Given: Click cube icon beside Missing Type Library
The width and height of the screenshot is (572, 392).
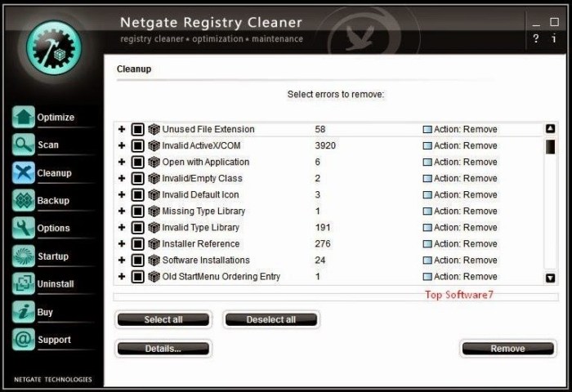Looking at the screenshot, I should 154,212.
